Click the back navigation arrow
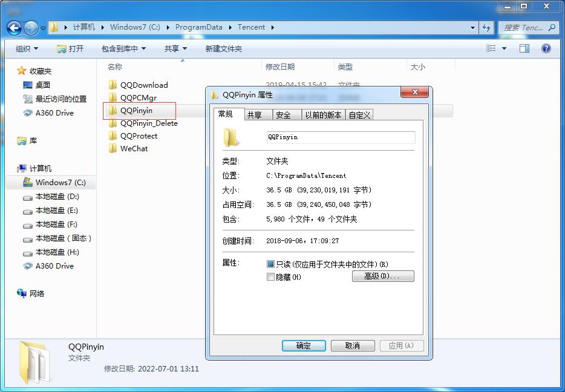 [13, 28]
